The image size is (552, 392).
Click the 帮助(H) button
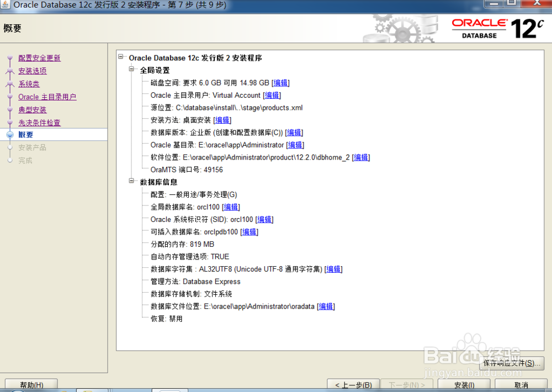pos(31,384)
